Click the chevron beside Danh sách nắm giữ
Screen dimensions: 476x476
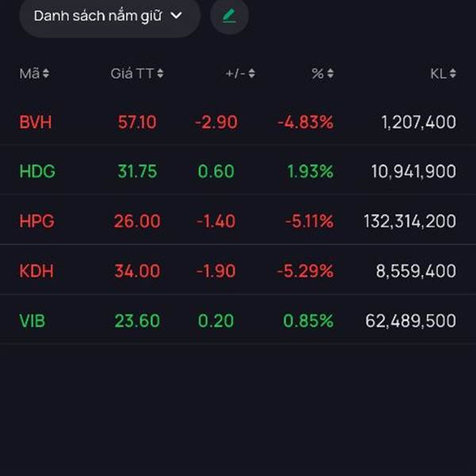[176, 15]
